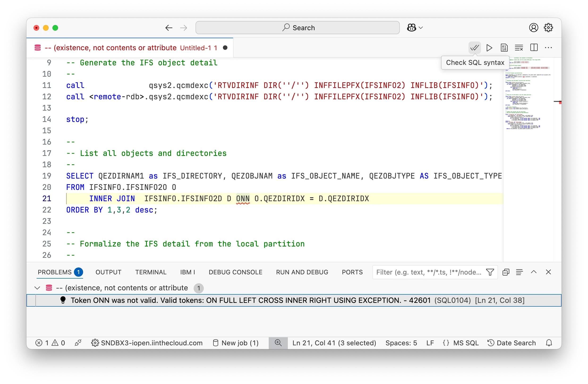Click Spaces: 5 indentation setting

click(x=401, y=343)
